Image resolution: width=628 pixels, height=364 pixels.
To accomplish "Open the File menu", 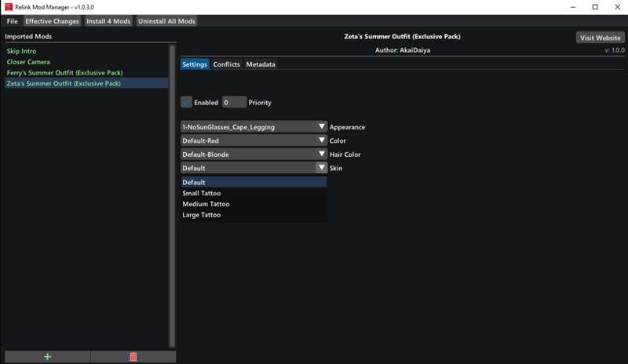I will click(x=12, y=21).
